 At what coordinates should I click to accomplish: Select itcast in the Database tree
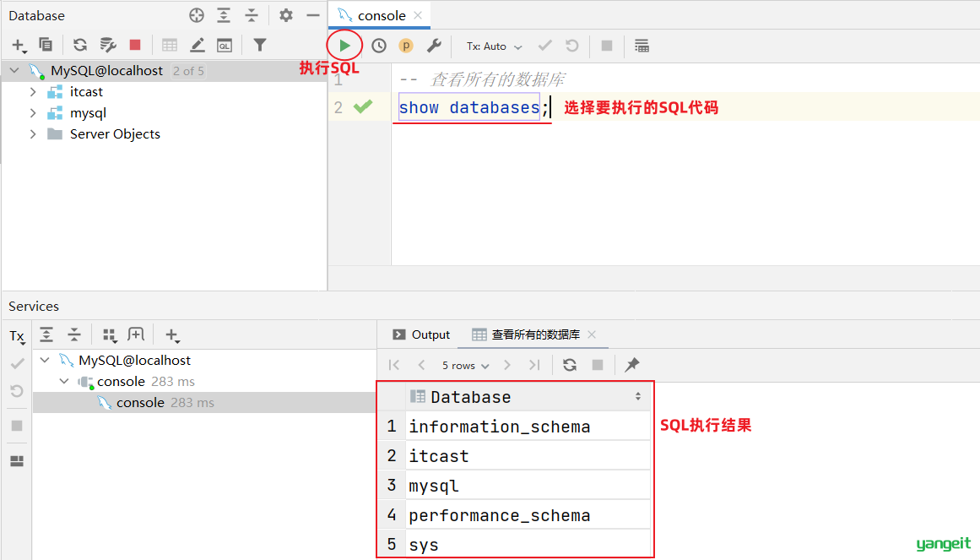pos(86,92)
